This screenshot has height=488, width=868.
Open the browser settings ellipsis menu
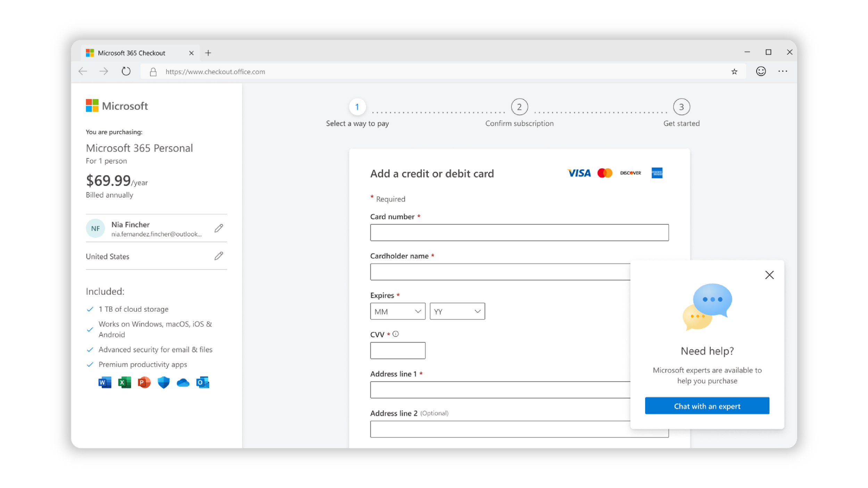point(783,71)
